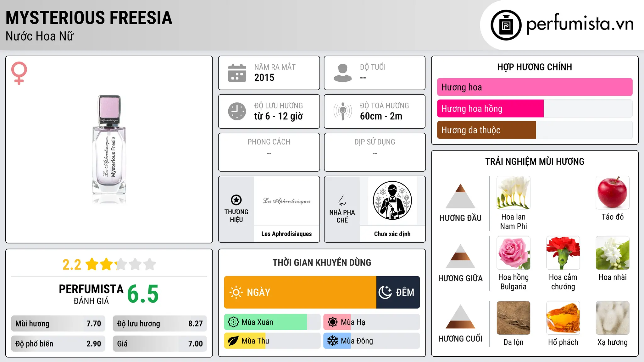Click the calendar icon beside Năm ra mắt
The image size is (644, 362).
237,73
